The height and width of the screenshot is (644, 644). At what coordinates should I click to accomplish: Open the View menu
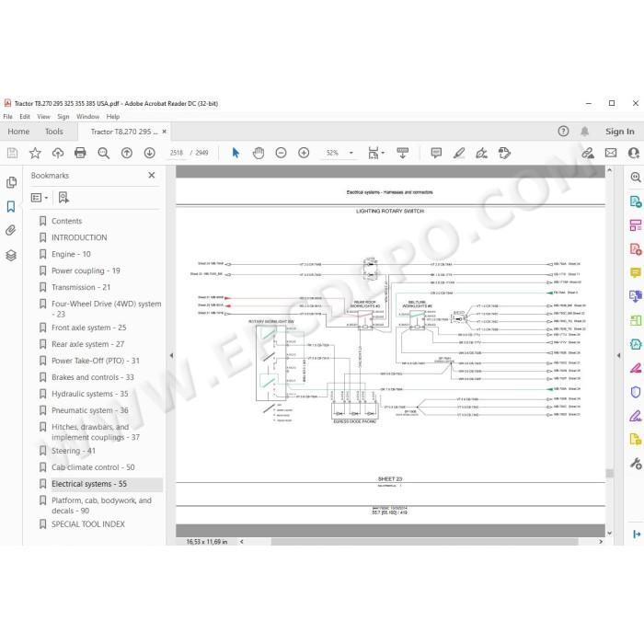(x=43, y=117)
